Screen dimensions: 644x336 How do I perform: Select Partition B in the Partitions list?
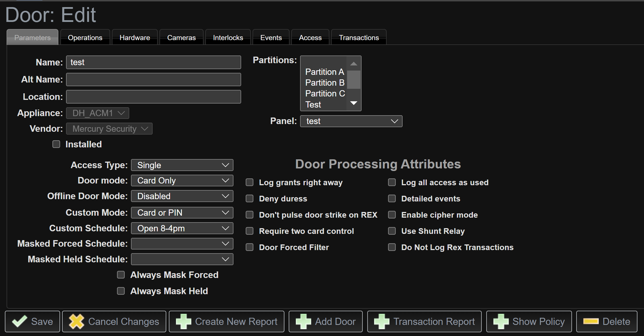point(324,83)
